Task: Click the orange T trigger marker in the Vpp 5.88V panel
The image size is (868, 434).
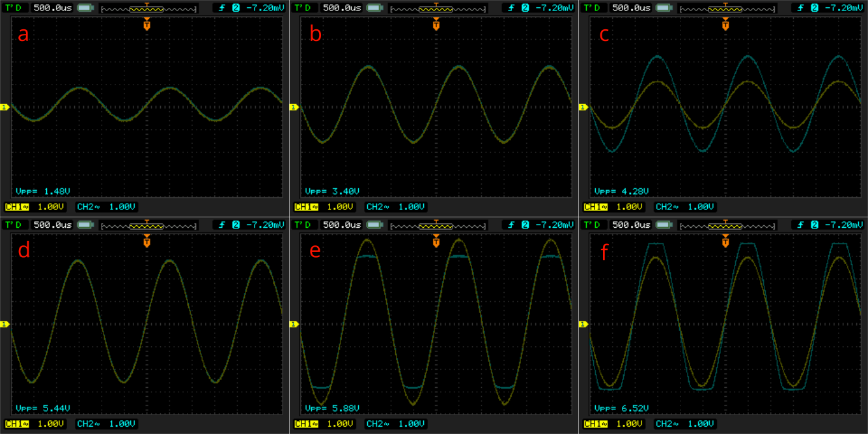Action: click(436, 241)
